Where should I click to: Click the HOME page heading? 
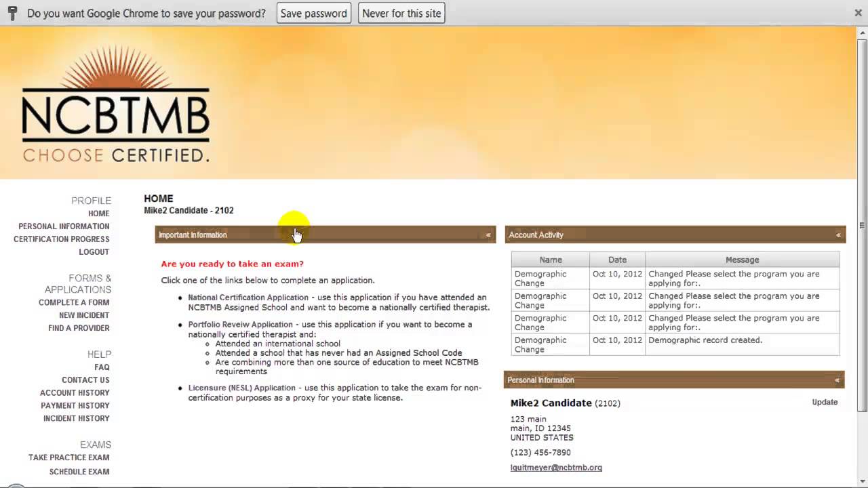[158, 199]
